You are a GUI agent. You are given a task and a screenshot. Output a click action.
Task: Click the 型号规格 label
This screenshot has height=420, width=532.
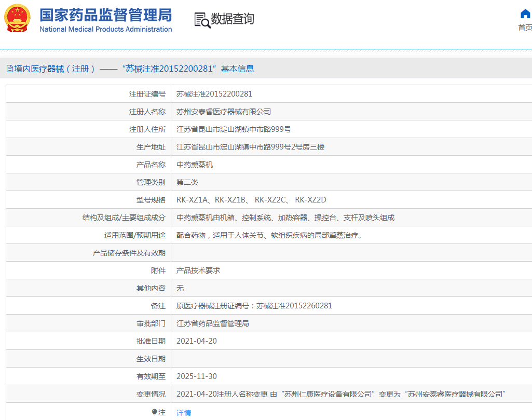click(x=151, y=200)
